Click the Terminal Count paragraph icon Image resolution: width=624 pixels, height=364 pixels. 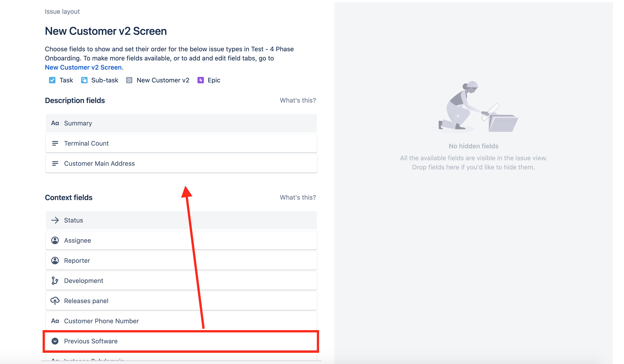tap(55, 143)
